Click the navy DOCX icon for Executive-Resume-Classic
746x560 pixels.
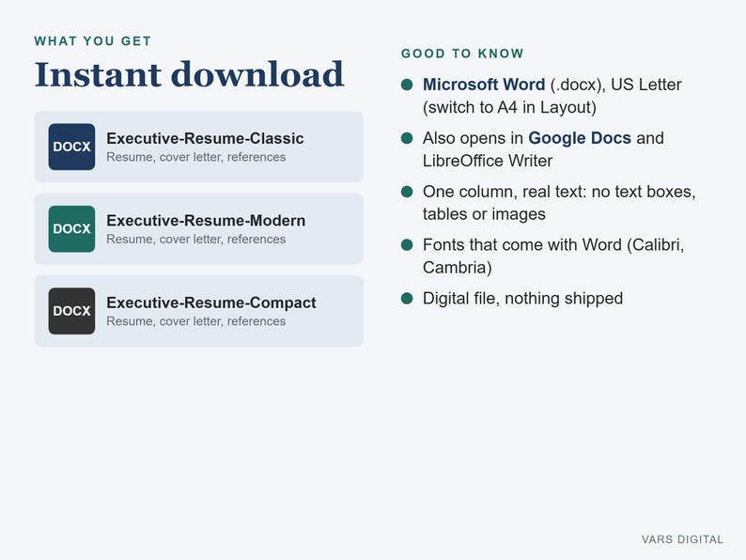click(x=71, y=147)
